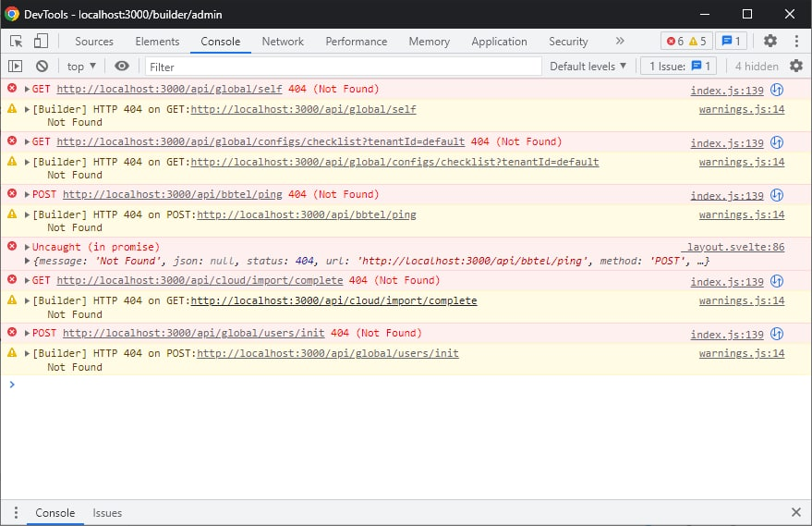812x526 pixels.
Task: Expand the Builder warning for users/init
Action: pos(27,353)
